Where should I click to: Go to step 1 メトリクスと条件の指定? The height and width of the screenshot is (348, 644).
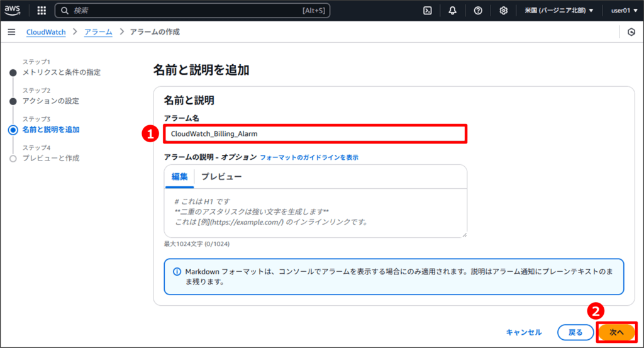(61, 72)
